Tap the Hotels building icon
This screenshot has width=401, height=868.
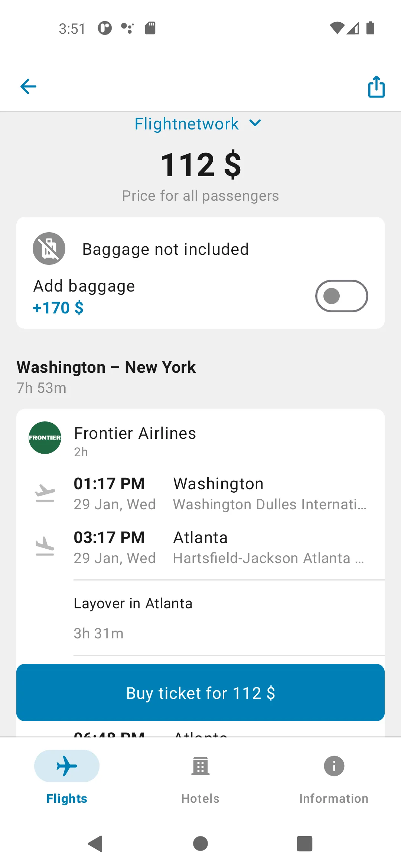200,766
